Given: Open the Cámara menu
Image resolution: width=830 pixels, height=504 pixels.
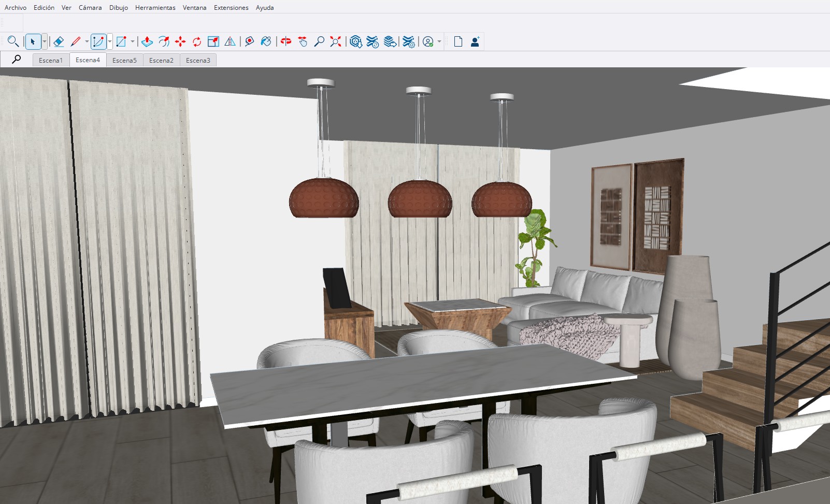Looking at the screenshot, I should click(x=90, y=8).
